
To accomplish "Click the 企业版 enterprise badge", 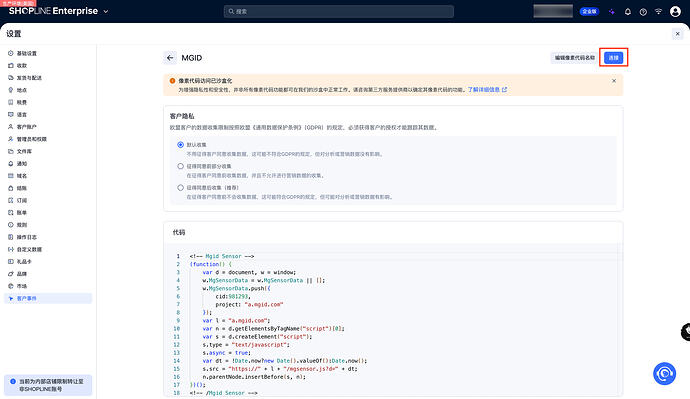I will click(x=589, y=11).
